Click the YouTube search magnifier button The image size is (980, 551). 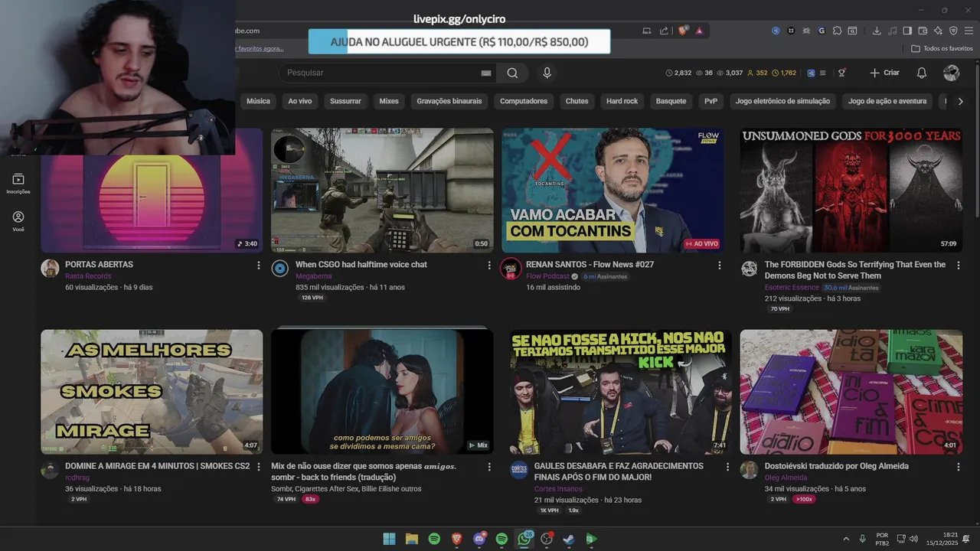[x=512, y=73]
